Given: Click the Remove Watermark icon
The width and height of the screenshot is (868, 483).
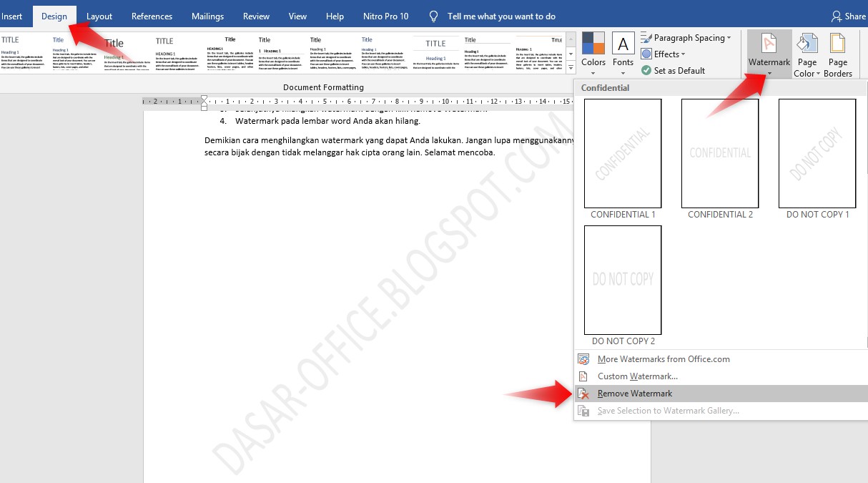Looking at the screenshot, I should coord(584,394).
